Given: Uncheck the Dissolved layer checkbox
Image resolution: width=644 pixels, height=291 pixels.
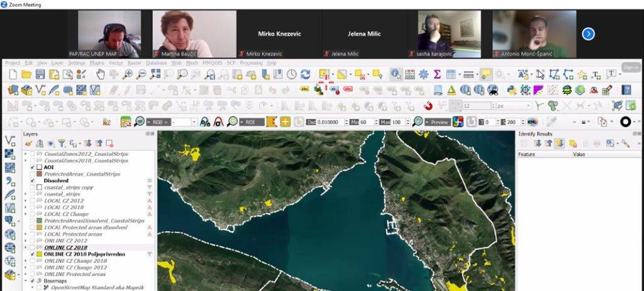Looking at the screenshot, I should pyautogui.click(x=32, y=181).
